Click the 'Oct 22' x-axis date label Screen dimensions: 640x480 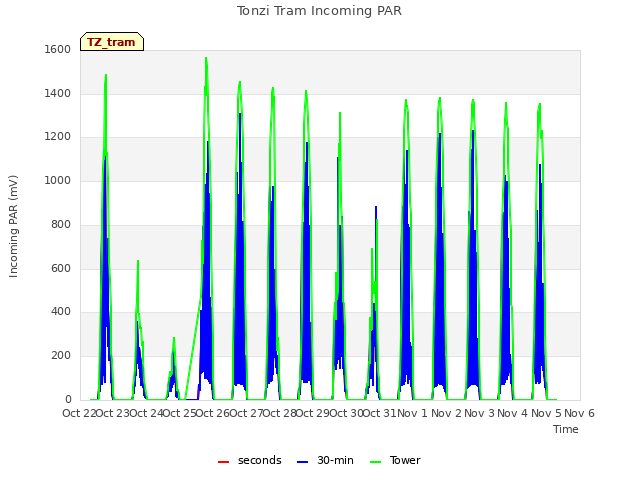click(x=79, y=413)
